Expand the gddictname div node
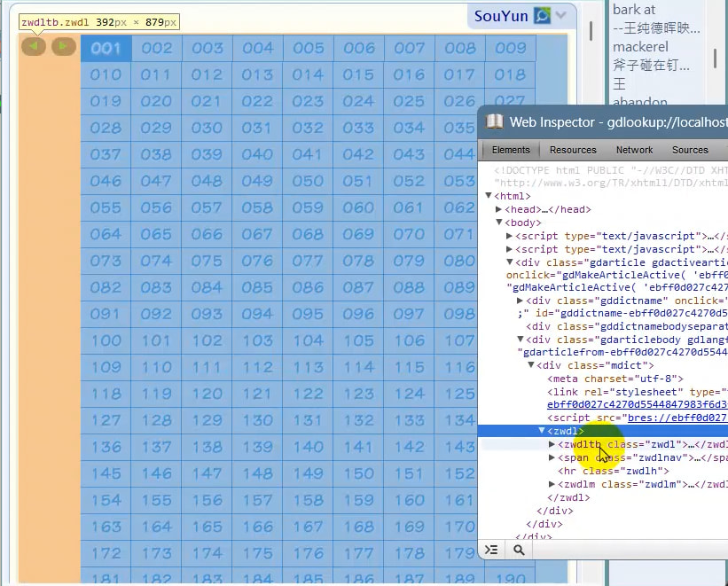Screen dimensions: 728x586 520,301
